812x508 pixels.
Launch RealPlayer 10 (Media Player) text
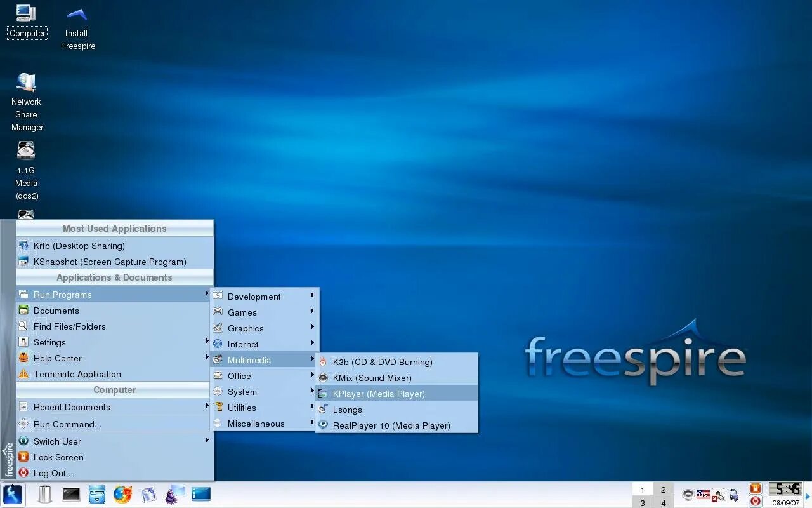tap(391, 425)
